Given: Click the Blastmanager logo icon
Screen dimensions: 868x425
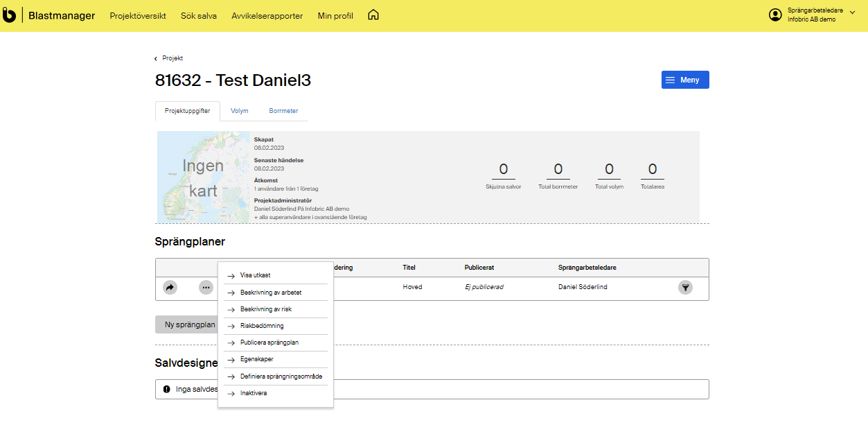Looking at the screenshot, I should (9, 15).
